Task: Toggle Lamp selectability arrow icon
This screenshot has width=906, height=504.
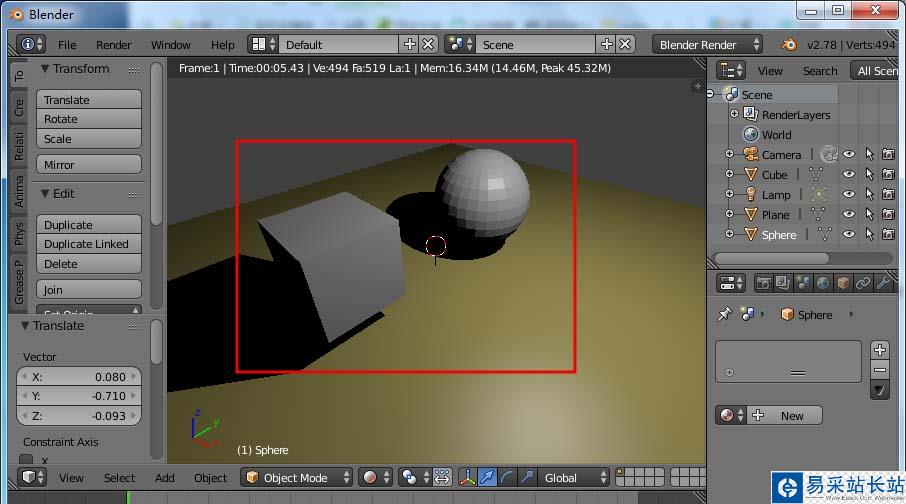Action: [x=869, y=194]
